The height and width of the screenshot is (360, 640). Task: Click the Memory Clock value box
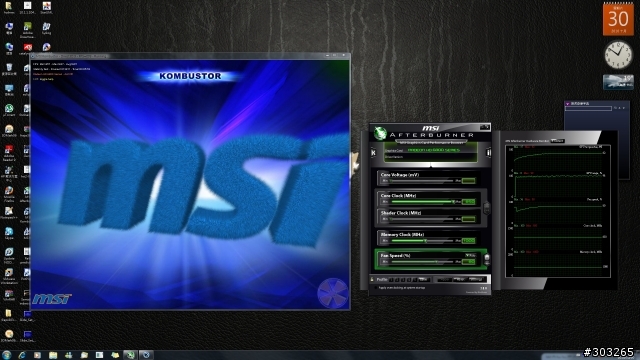pos(469,240)
